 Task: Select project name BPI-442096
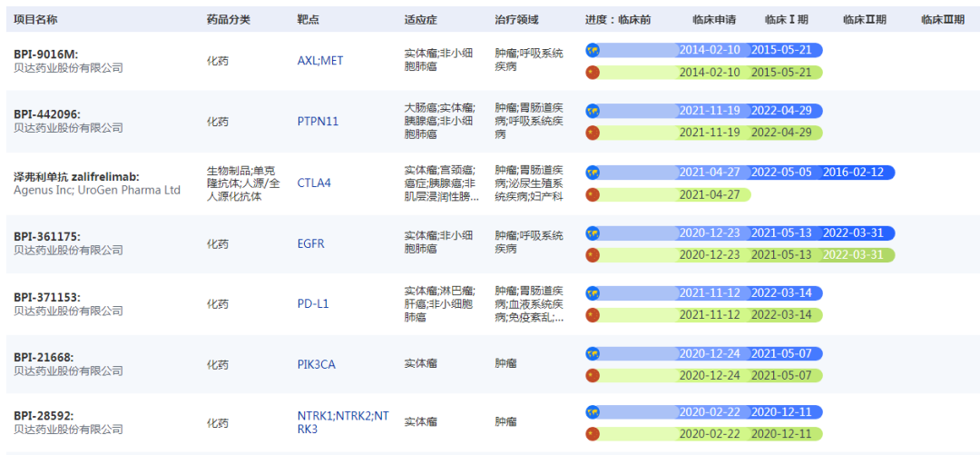pos(47,115)
